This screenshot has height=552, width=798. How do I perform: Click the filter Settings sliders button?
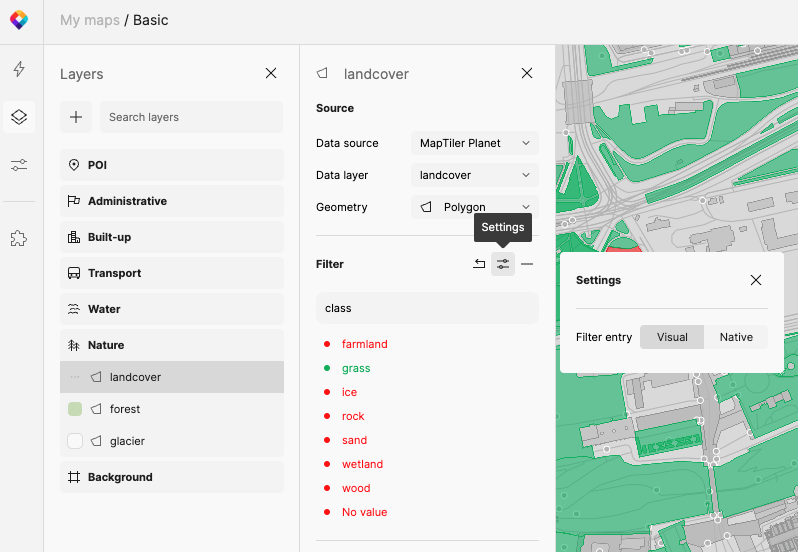pos(503,264)
